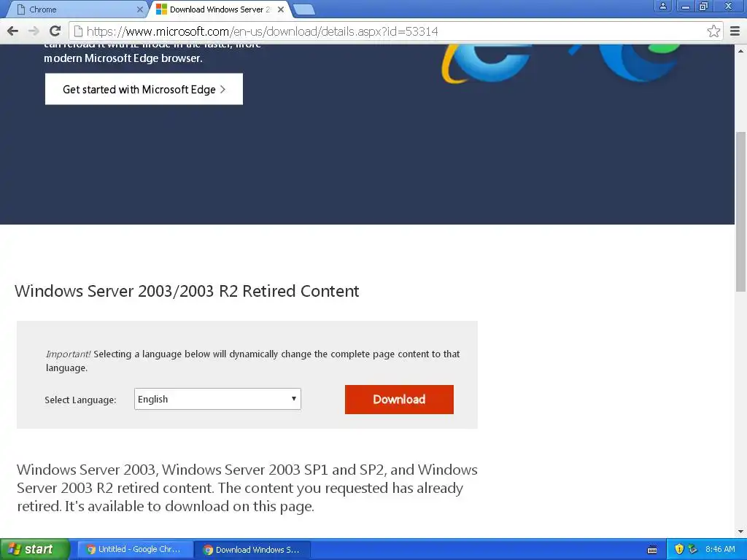Viewport: 747px width, 560px height.
Task: Click Get started with Microsoft Edge
Action: coord(144,89)
